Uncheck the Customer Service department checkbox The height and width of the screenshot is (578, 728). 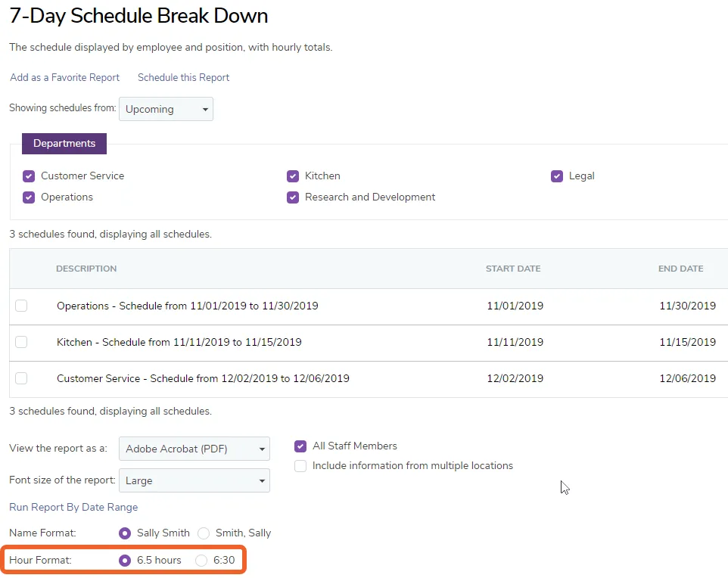pos(29,176)
